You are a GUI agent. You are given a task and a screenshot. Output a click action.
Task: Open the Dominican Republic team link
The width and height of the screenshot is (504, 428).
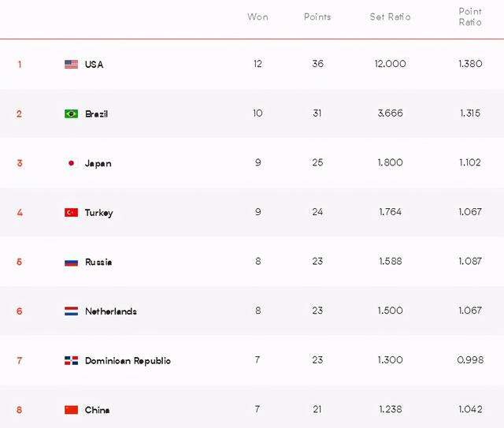click(x=128, y=361)
